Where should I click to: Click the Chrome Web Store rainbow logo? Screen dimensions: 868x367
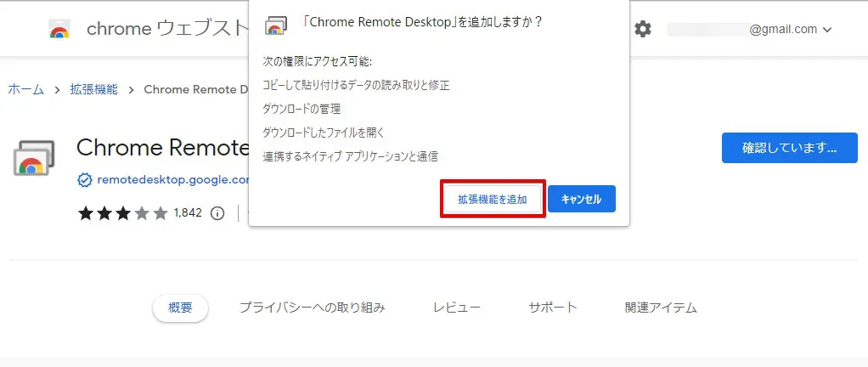click(x=59, y=30)
